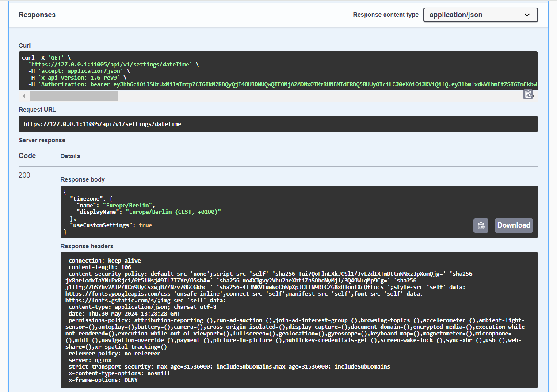Click the connection: keep-alive header
This screenshot has height=392, width=557.
point(105,261)
